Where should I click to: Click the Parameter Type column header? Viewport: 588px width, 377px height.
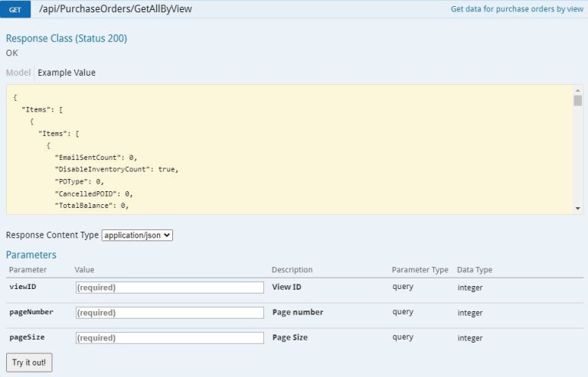point(420,269)
